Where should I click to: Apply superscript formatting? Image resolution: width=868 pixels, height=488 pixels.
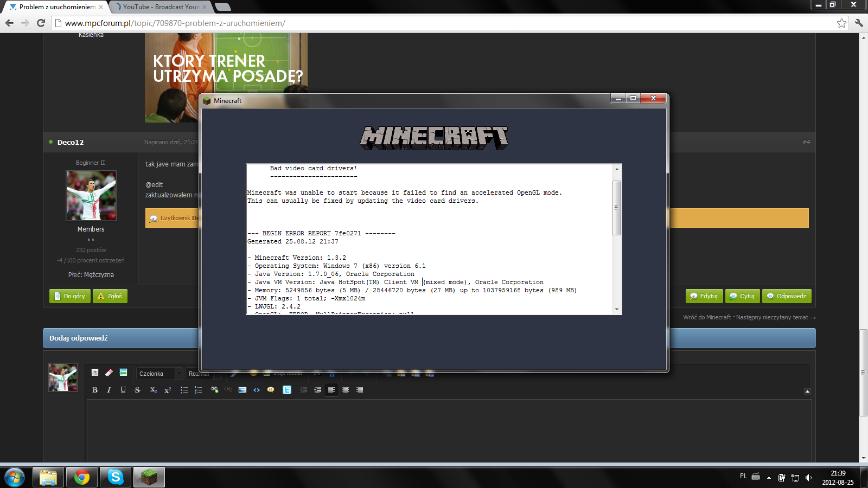click(x=168, y=390)
